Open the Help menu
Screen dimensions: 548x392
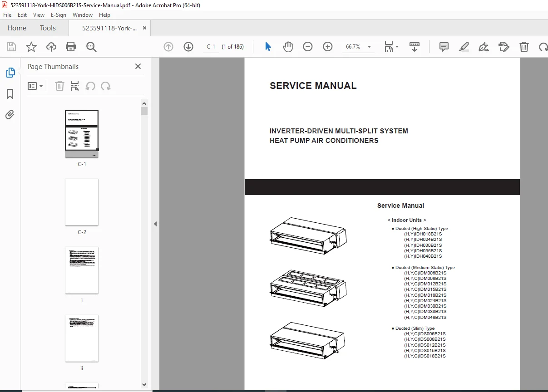(x=104, y=15)
